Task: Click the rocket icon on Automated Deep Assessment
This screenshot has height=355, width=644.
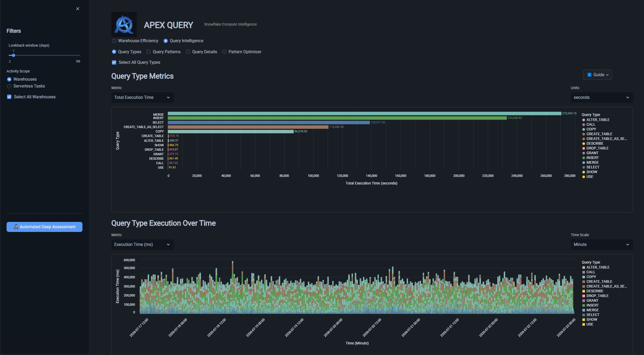Action: coord(16,227)
